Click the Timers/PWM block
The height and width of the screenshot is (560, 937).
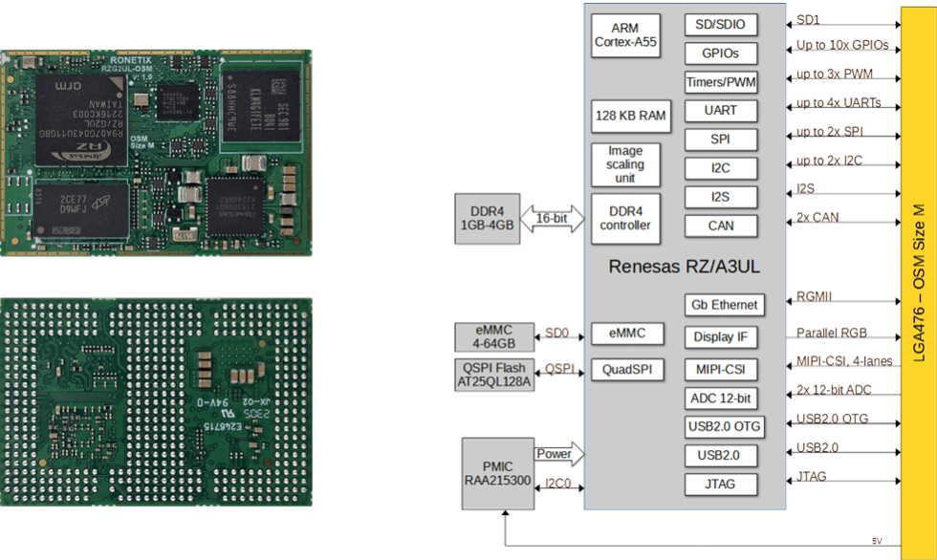[x=721, y=82]
